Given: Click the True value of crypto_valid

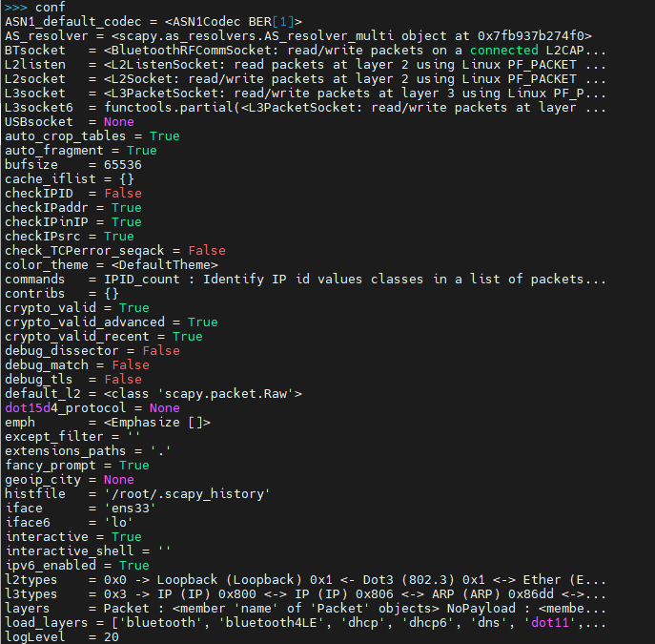Looking at the screenshot, I should tap(134, 308).
